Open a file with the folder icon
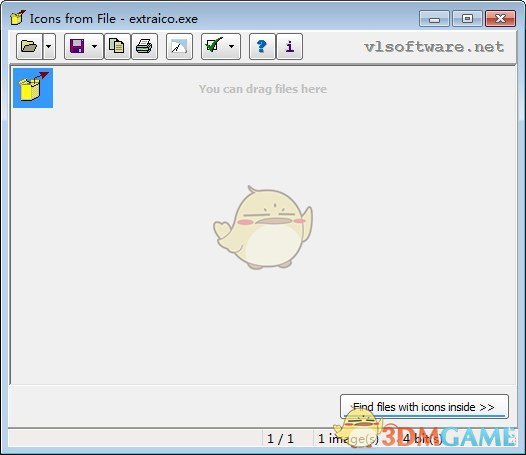The height and width of the screenshot is (455, 526). 29,46
